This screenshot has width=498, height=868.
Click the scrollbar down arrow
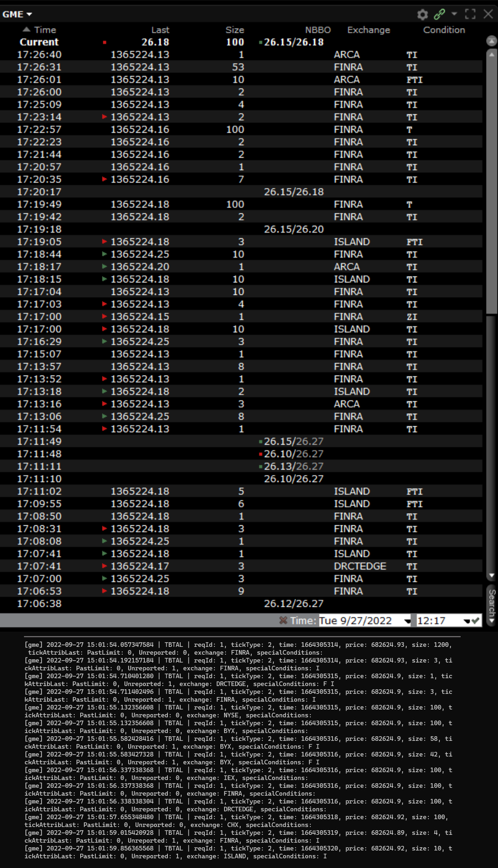click(492, 575)
